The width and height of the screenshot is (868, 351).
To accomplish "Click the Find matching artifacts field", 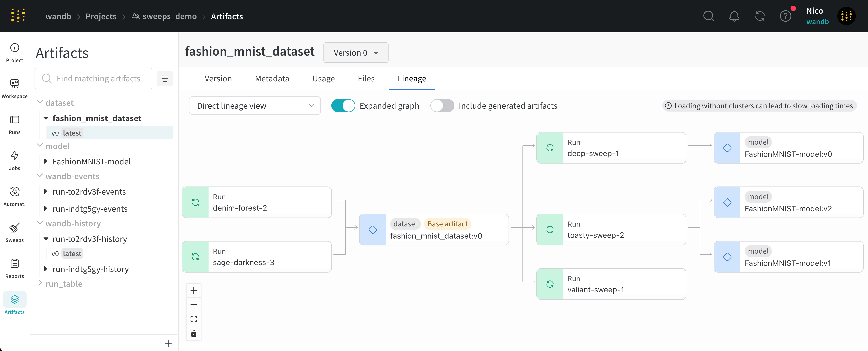I will [x=98, y=78].
